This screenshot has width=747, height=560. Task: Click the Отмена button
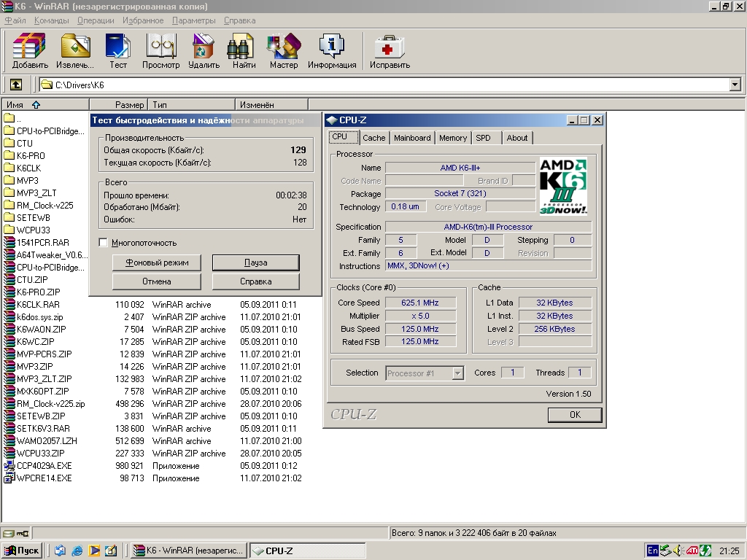coord(157,281)
